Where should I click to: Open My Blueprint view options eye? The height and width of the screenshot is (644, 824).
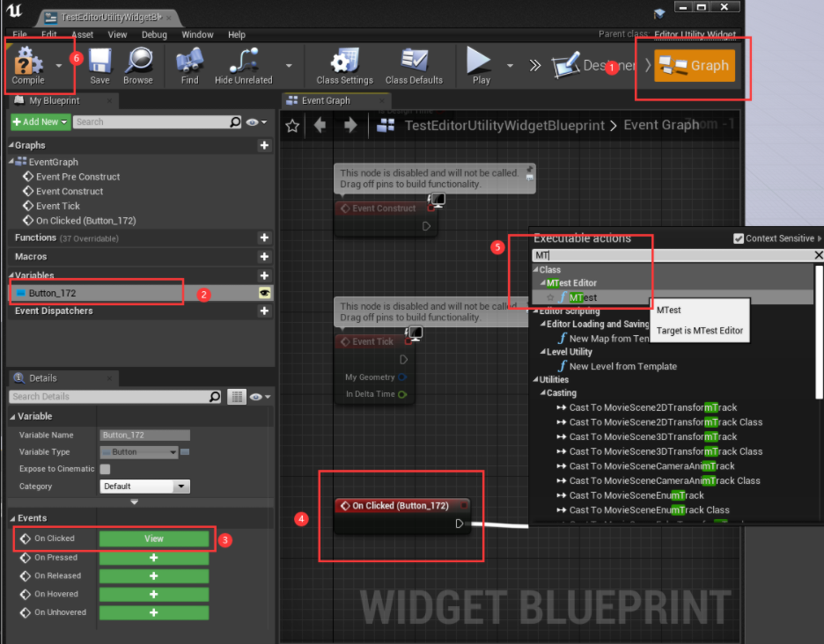256,122
